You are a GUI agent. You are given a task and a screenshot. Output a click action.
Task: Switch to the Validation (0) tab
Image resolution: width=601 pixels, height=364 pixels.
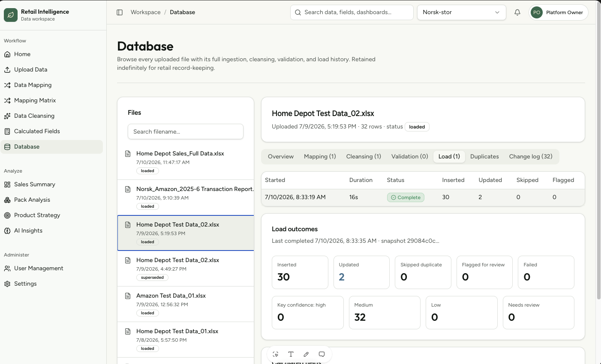pos(410,157)
